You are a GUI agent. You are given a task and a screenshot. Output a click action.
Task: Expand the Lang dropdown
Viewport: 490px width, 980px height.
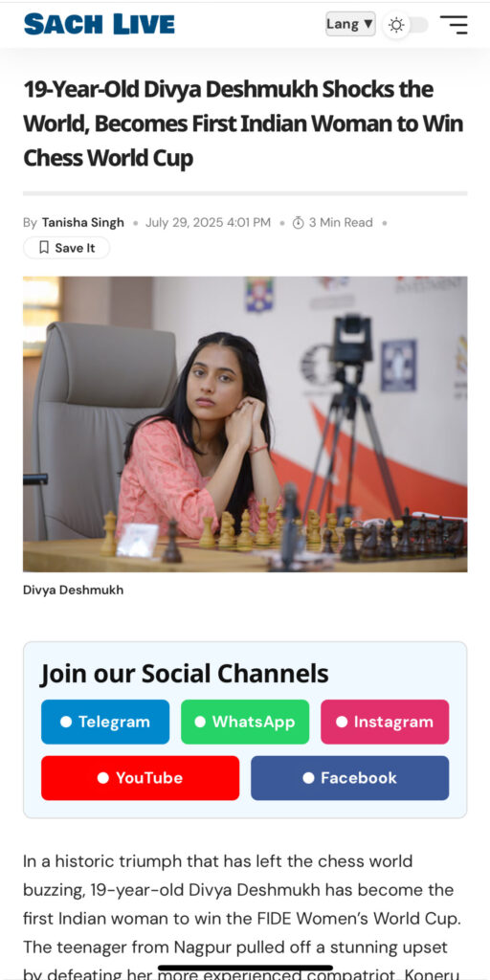click(x=350, y=24)
